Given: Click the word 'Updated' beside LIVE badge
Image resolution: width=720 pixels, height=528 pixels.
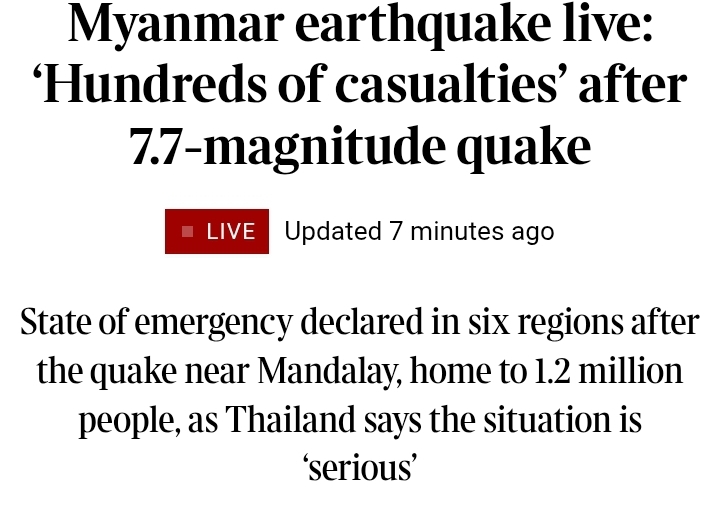Looking at the screenshot, I should [x=333, y=231].
